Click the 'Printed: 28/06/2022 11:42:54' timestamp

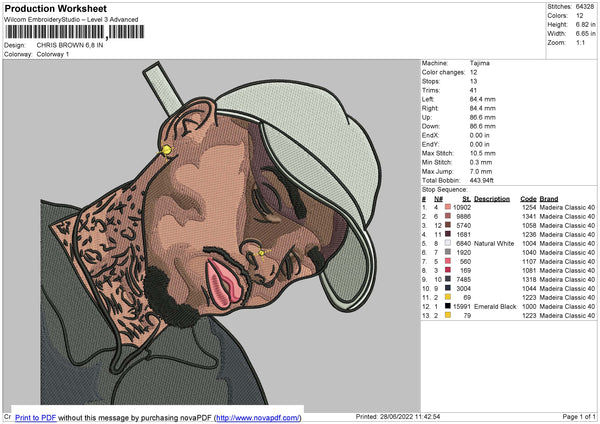pos(398,416)
